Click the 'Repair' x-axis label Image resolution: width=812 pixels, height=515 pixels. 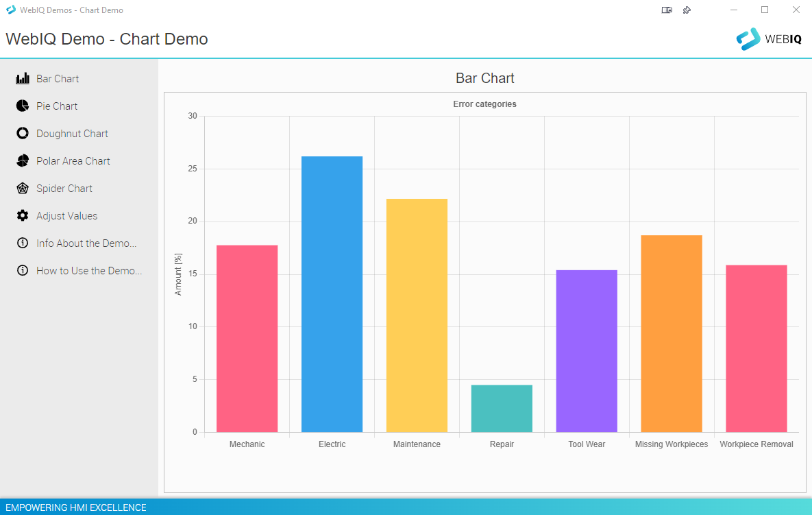click(x=502, y=444)
